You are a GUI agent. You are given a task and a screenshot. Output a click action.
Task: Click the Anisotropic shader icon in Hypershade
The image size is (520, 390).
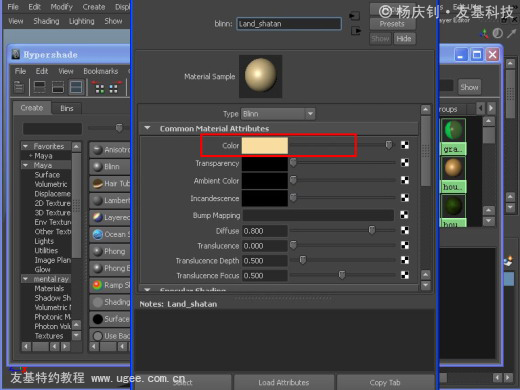tap(98, 150)
